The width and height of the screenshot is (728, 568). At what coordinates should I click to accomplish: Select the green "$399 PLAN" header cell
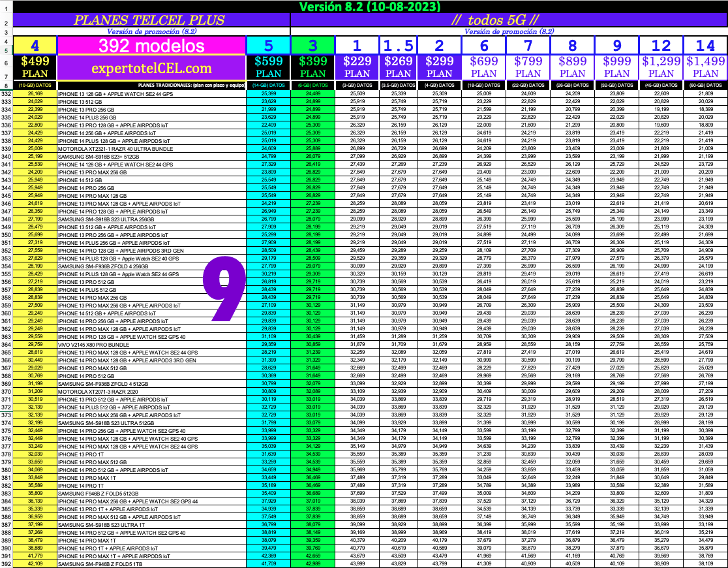(313, 68)
